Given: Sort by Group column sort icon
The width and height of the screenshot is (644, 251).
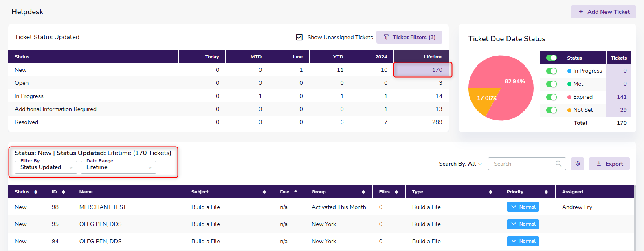Looking at the screenshot, I should coord(363,192).
